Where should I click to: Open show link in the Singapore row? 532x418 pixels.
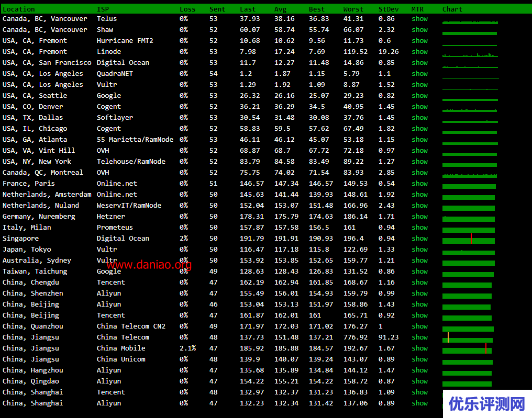pos(420,239)
